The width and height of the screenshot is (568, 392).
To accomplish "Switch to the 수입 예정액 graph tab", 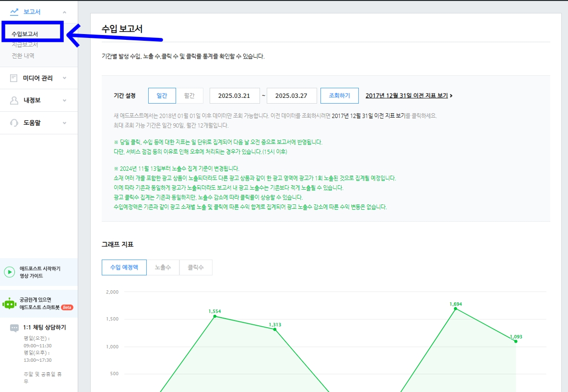I will click(124, 267).
